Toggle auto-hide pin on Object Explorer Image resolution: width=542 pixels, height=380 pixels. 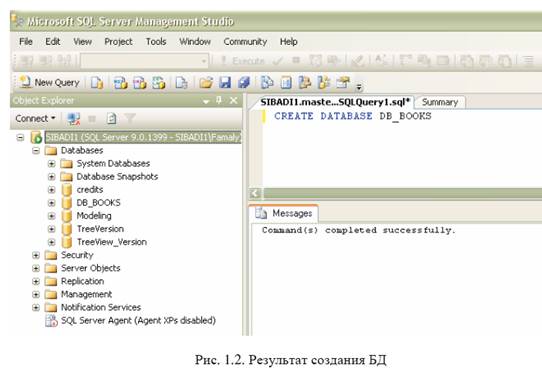pyautogui.click(x=219, y=100)
